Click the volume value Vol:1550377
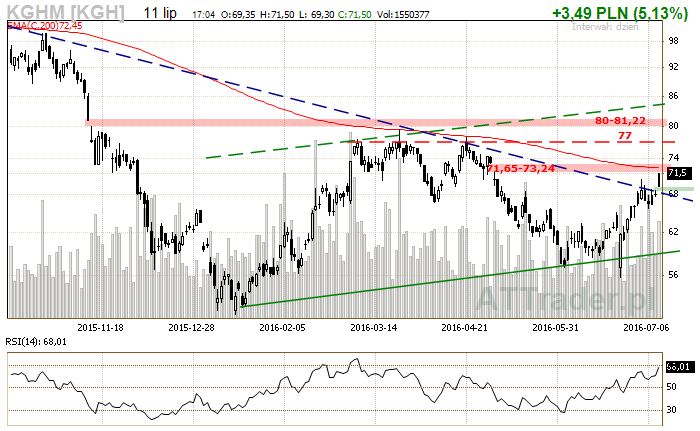The image size is (700, 431). 403,15
